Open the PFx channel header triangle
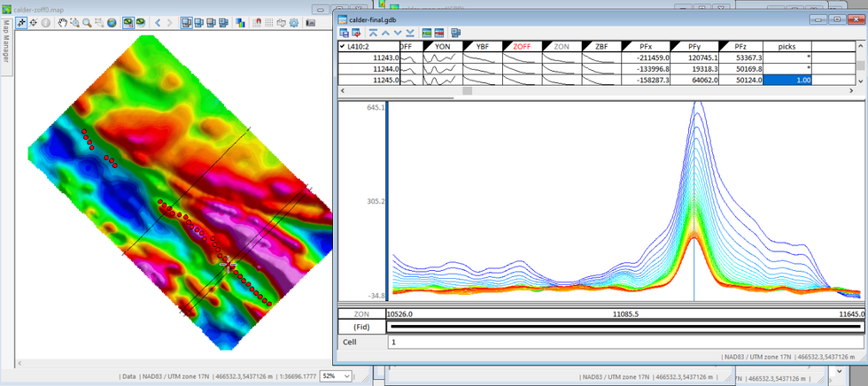Image resolution: width=868 pixels, height=386 pixels. click(x=627, y=46)
